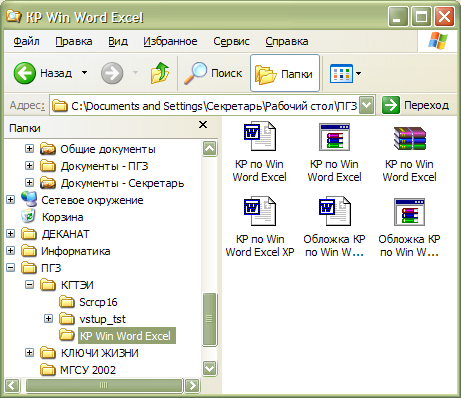Open the Поиск search pane
The width and height of the screenshot is (461, 398).
(x=213, y=73)
